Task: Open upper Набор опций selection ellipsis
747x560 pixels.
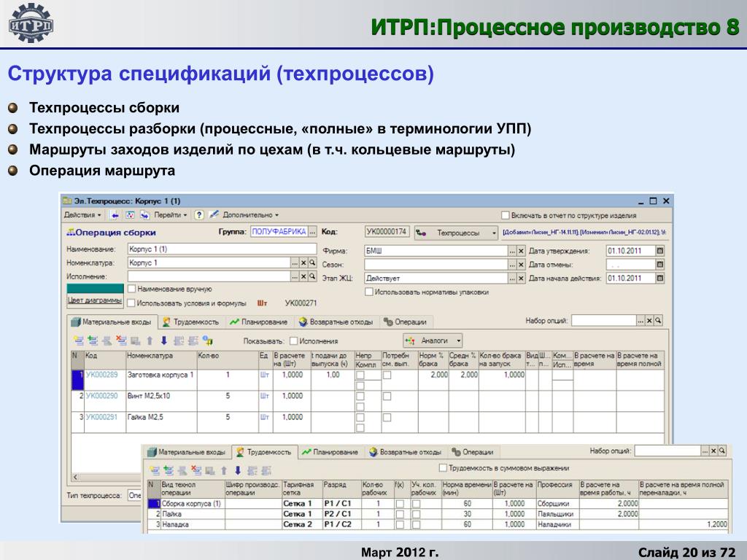Action: point(640,321)
